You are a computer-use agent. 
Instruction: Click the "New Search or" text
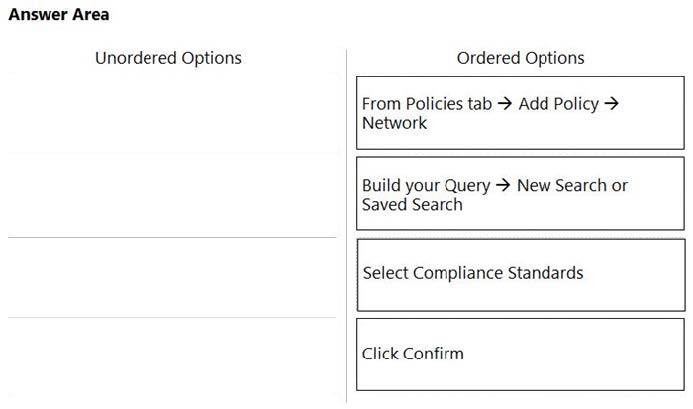click(572, 186)
